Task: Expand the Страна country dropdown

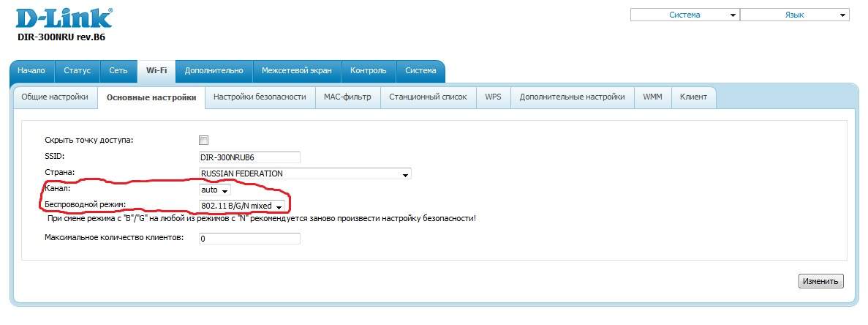Action: click(x=305, y=173)
